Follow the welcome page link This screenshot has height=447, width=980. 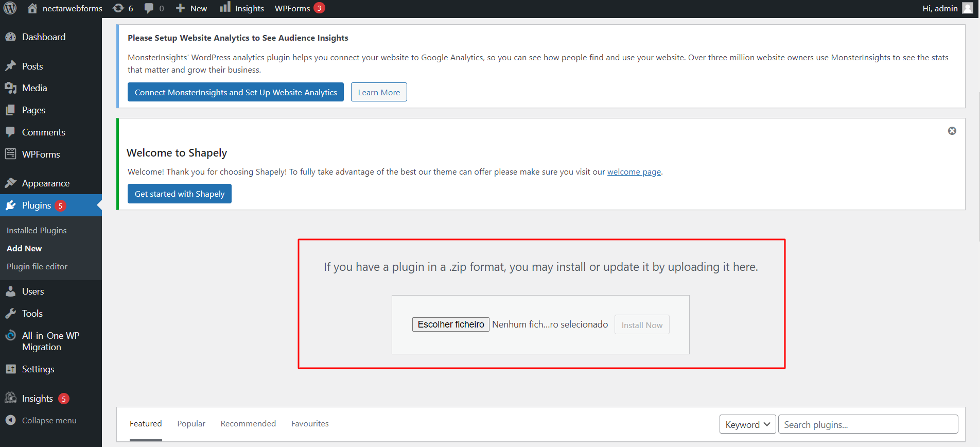[x=634, y=172]
